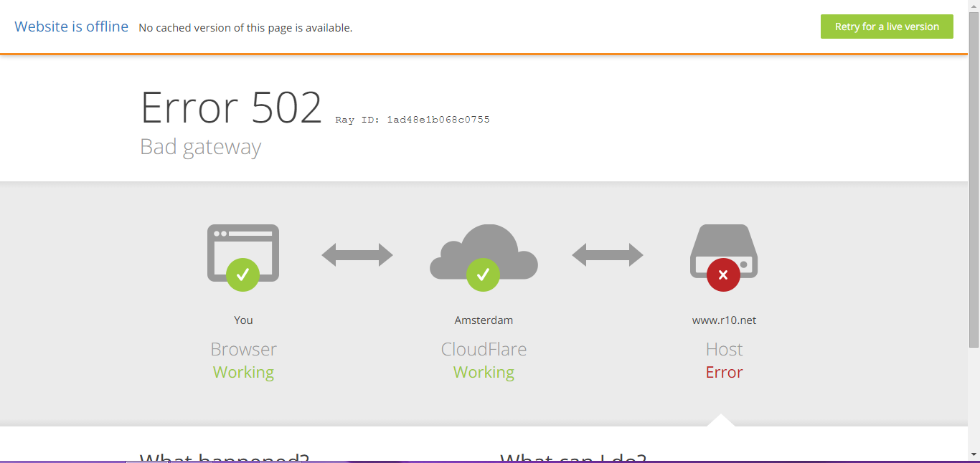This screenshot has width=980, height=463.
Task: Click the browser window icon above You
Action: point(243,257)
